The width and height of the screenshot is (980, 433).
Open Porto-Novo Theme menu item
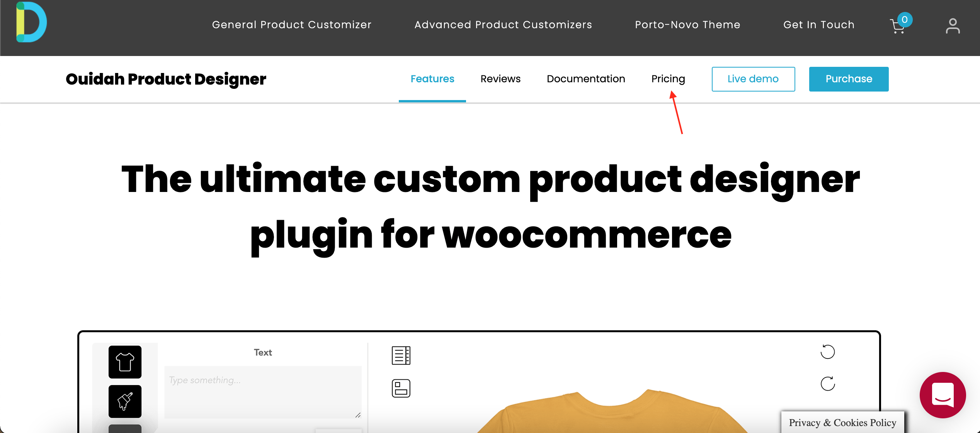687,25
